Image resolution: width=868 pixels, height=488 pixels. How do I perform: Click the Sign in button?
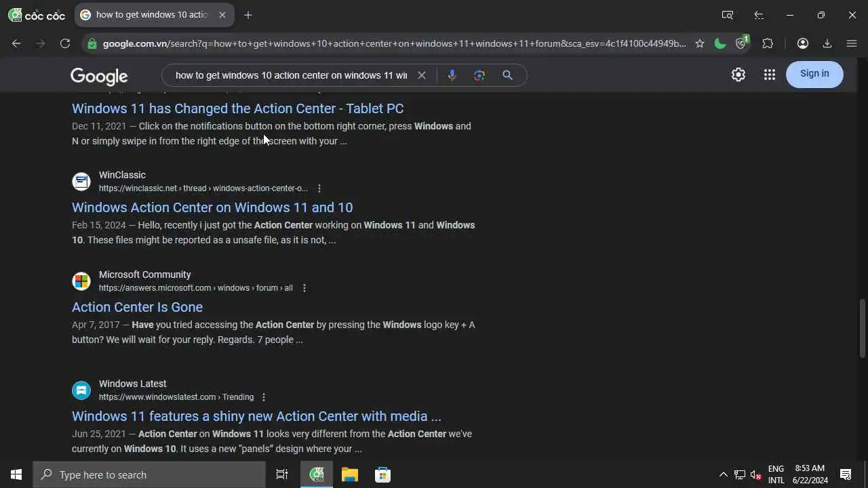click(x=814, y=74)
